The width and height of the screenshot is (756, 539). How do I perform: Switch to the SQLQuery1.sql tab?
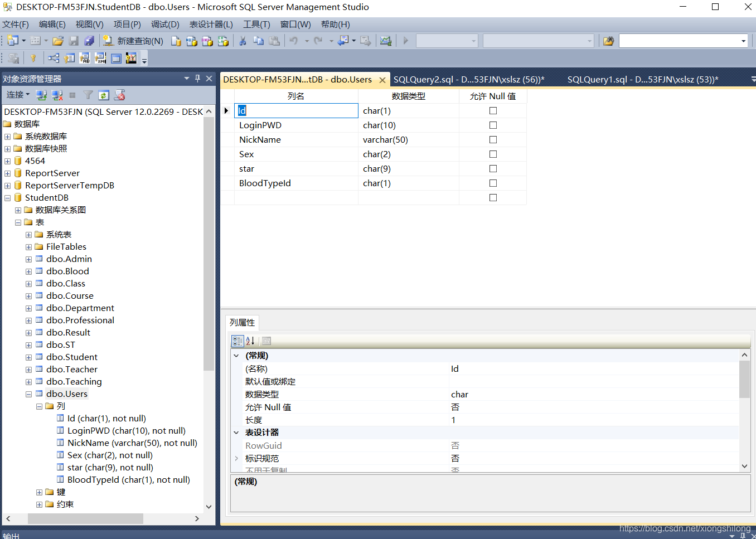(x=643, y=79)
